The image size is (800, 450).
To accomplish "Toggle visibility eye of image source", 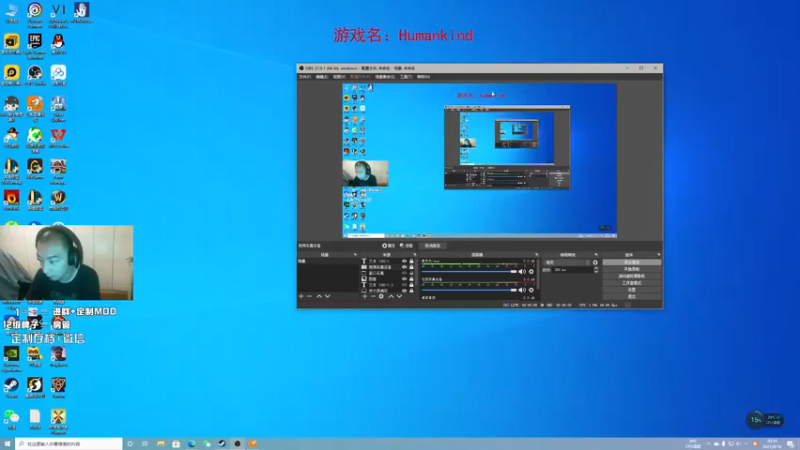I will [x=404, y=279].
